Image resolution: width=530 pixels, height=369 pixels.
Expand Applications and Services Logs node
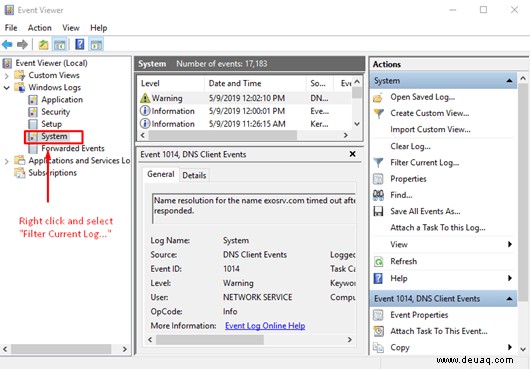tap(6, 161)
